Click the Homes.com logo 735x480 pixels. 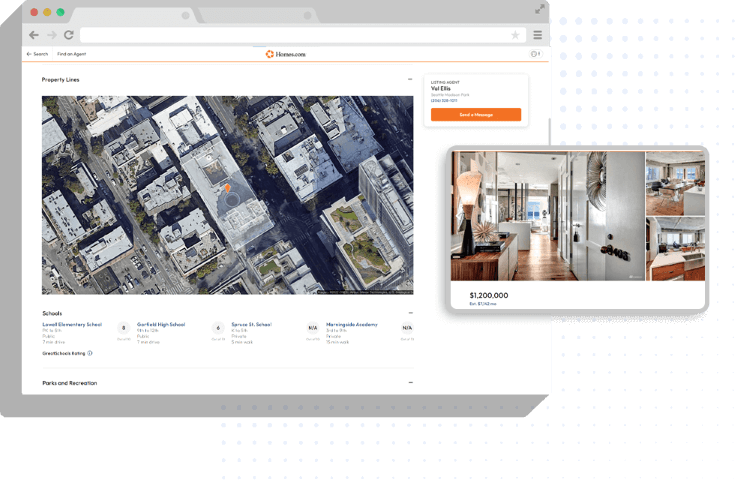285,54
